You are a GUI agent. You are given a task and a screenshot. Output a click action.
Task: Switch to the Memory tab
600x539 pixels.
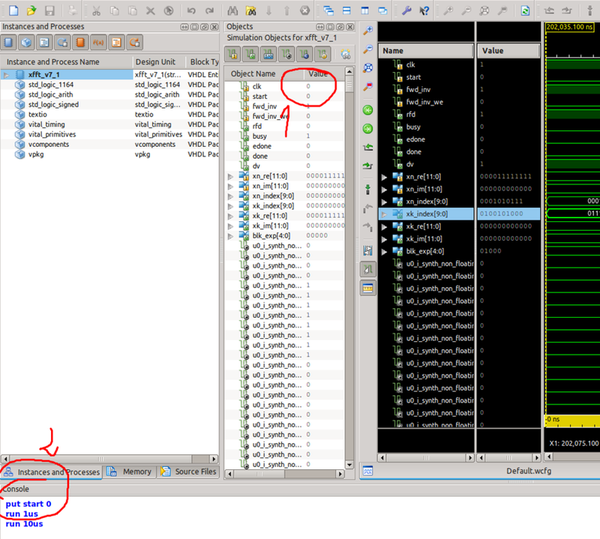point(130,472)
